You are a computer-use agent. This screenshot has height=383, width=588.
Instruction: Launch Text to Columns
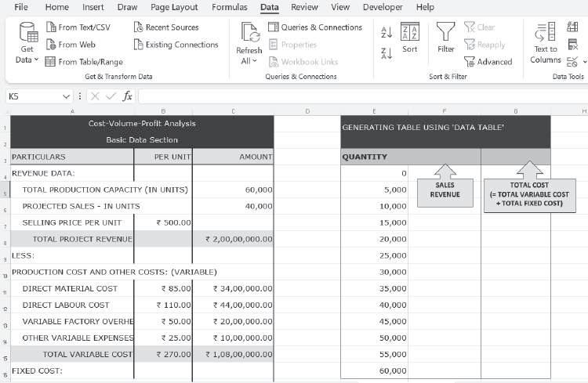(545, 42)
